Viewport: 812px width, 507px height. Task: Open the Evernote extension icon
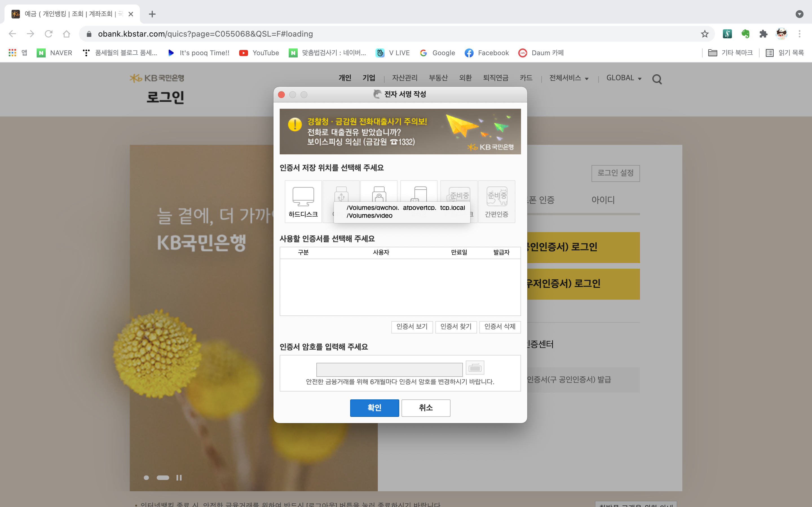pyautogui.click(x=745, y=34)
